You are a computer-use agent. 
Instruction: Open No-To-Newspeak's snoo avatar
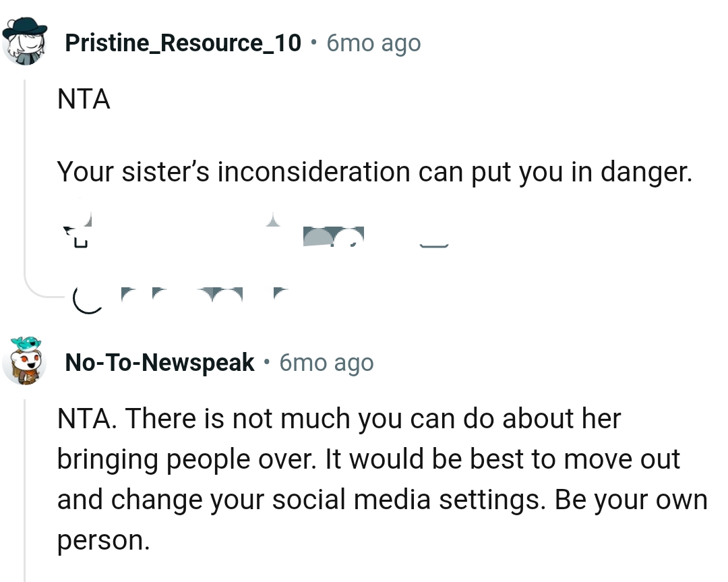pos(25,362)
